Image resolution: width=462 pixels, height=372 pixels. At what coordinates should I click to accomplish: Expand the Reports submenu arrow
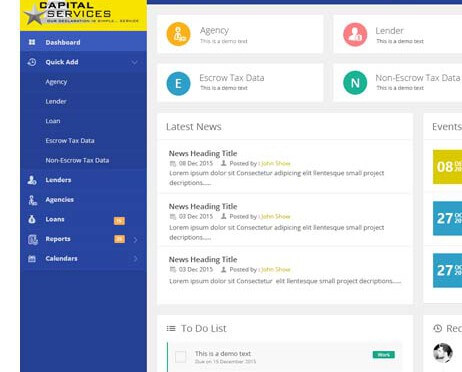click(135, 240)
